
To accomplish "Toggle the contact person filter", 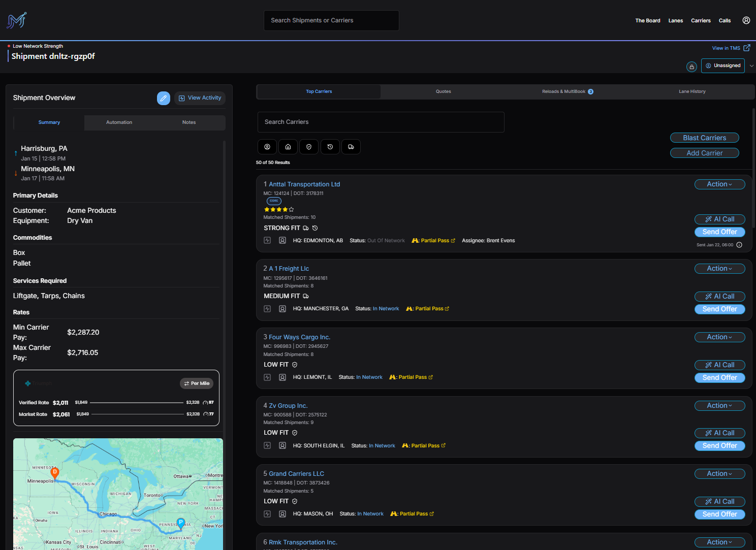I will coord(267,147).
